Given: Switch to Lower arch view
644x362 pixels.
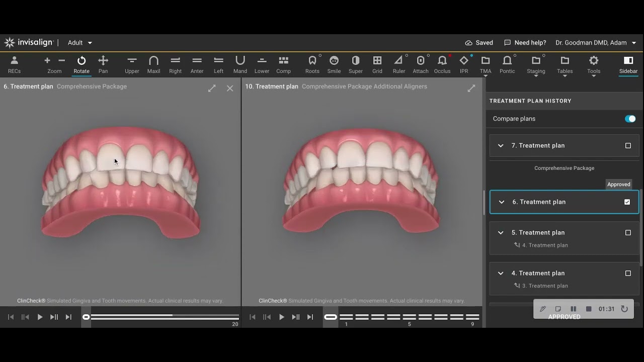Looking at the screenshot, I should [262, 64].
